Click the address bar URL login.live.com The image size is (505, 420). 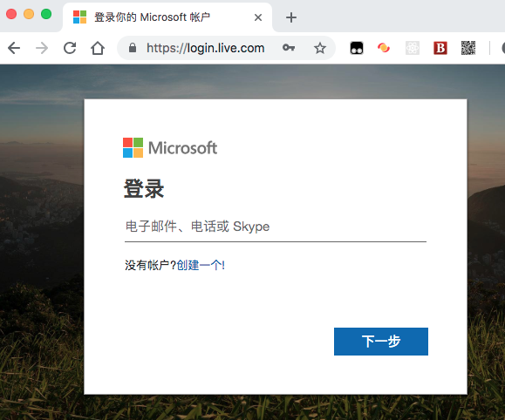pyautogui.click(x=206, y=48)
